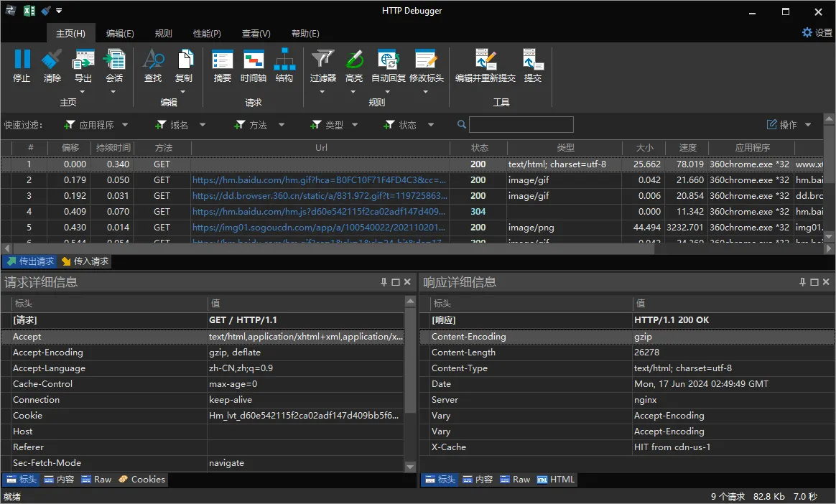Select the Content-Length response header row
Viewport: 836px width, 504px height.
627,353
